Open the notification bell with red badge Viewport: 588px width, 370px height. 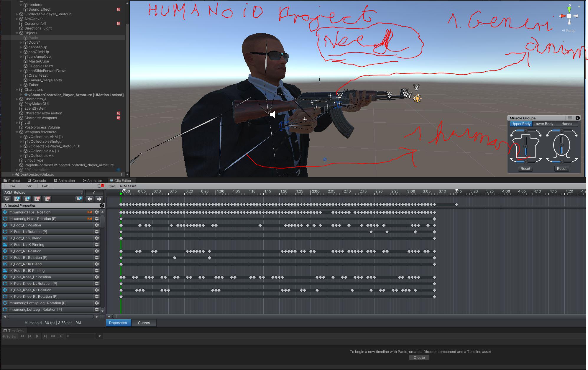100,186
